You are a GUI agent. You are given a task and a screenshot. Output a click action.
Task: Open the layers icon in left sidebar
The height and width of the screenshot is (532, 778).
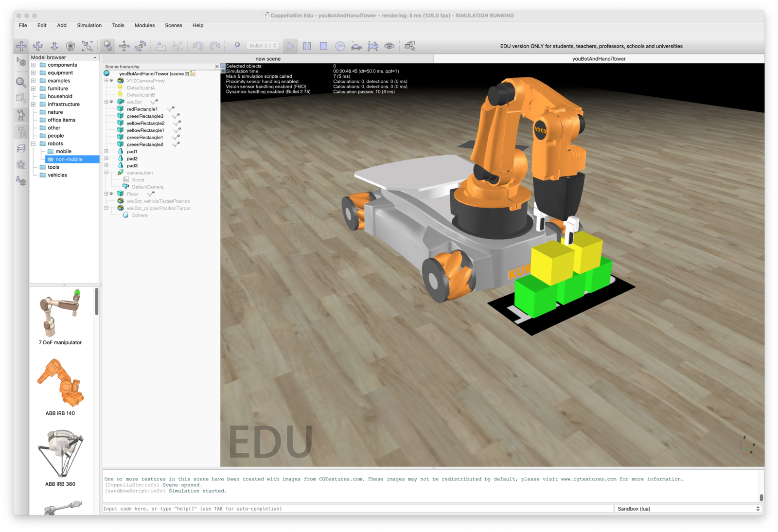pos(21,148)
